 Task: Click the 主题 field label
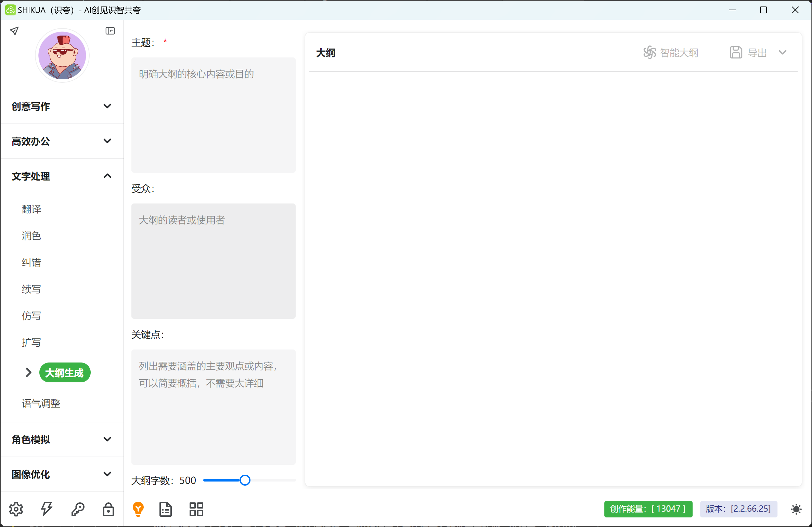click(x=143, y=42)
